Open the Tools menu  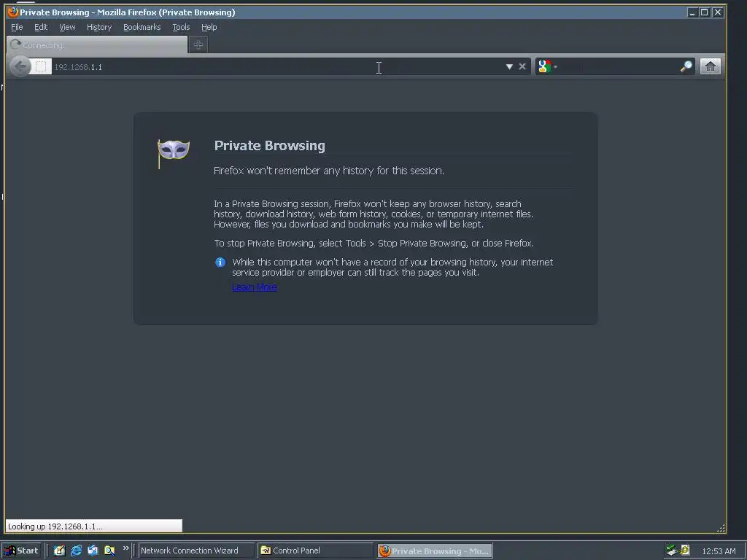pyautogui.click(x=181, y=27)
